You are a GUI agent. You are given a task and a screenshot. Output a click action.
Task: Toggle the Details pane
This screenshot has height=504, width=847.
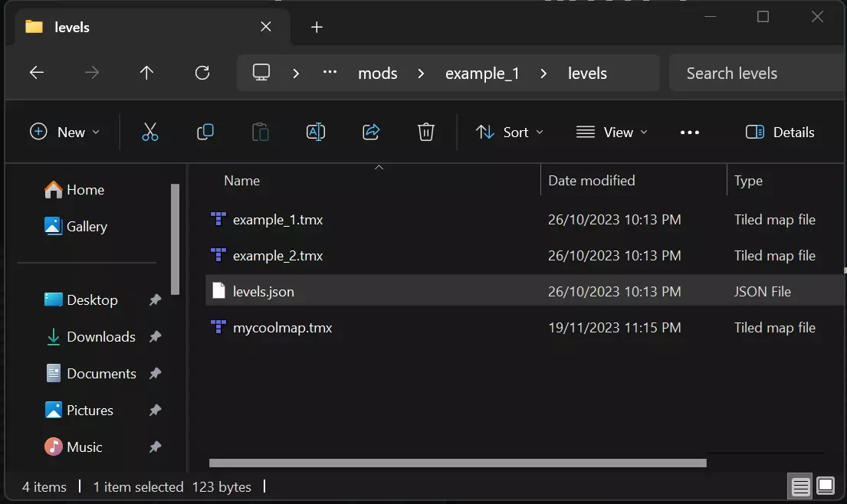pyautogui.click(x=780, y=132)
